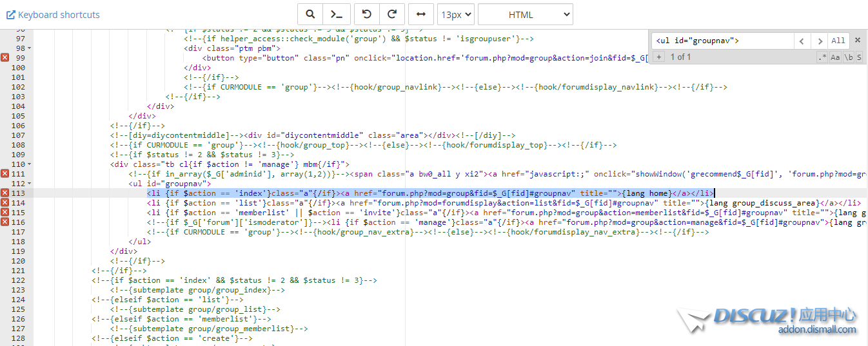Open the search tool with magnifier icon

tap(310, 14)
